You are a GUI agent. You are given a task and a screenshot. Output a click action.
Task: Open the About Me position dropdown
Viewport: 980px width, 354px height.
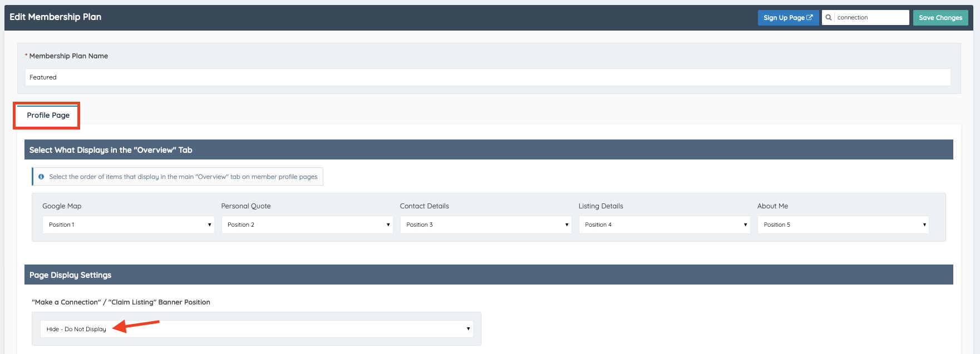[843, 225]
